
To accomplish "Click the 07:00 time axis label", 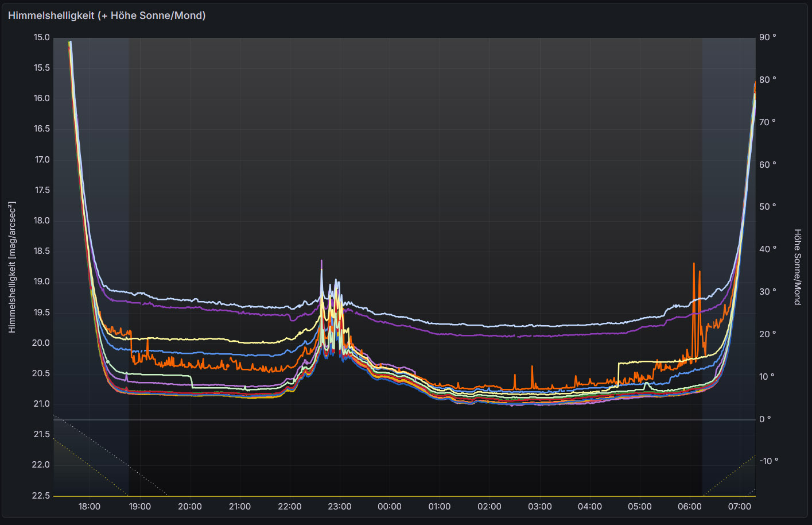I will click(739, 506).
